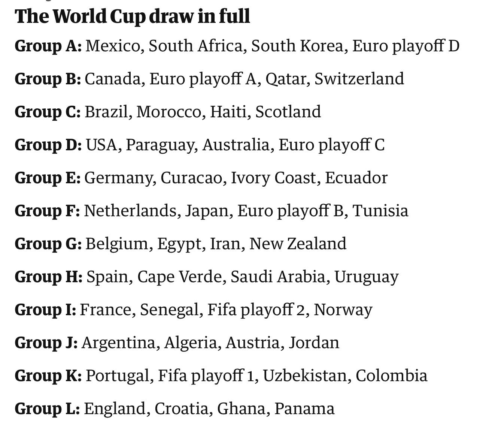Click 'New Zealand' in the Group G line
This screenshot has width=504, height=428.
pos(298,244)
